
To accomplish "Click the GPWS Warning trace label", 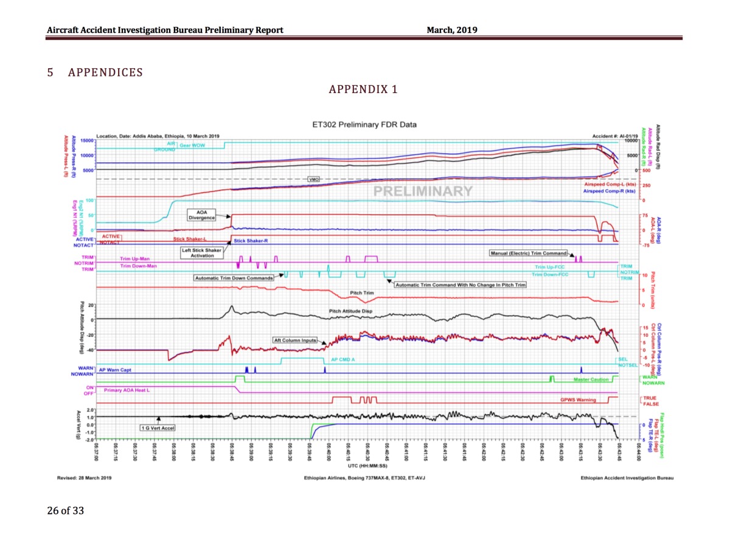I will point(578,400).
